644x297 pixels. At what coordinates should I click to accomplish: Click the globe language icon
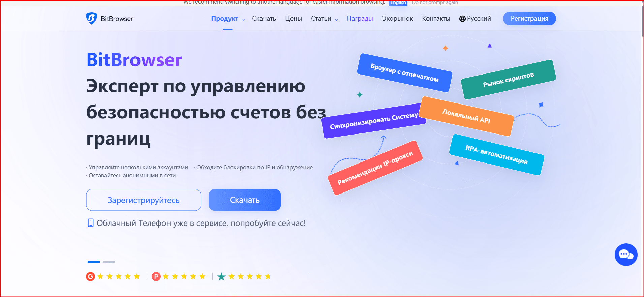pos(462,19)
